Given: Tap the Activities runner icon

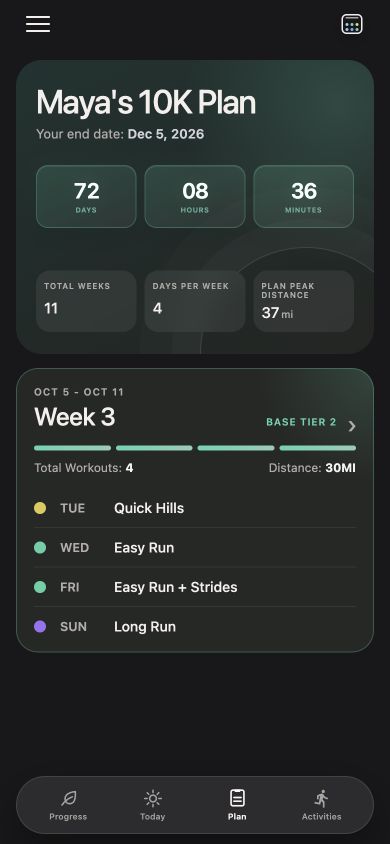Looking at the screenshot, I should (322, 798).
